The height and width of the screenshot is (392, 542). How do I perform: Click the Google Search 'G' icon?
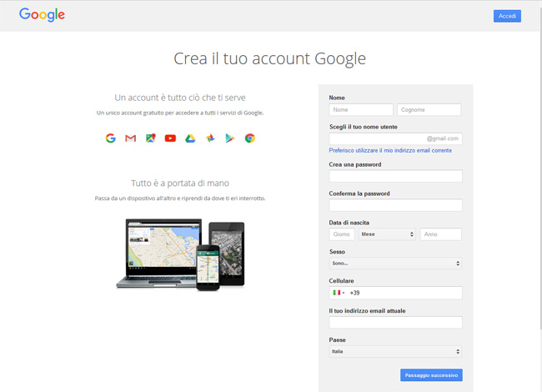pos(111,138)
